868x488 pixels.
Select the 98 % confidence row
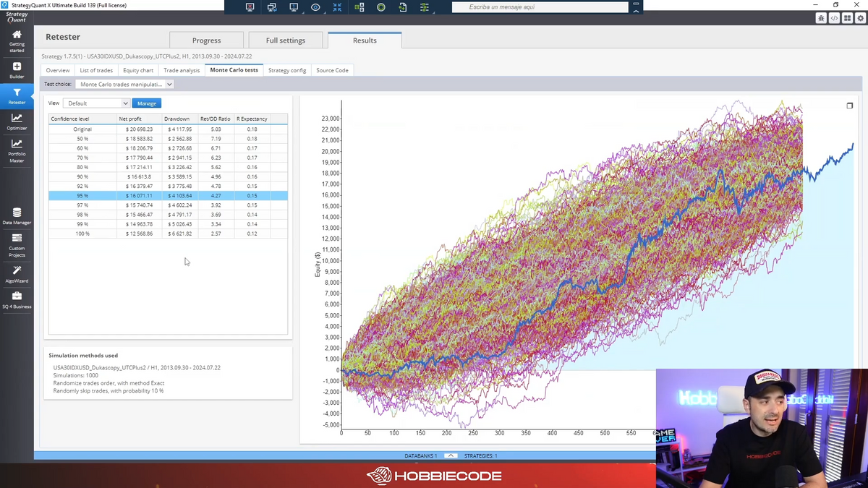pos(168,215)
